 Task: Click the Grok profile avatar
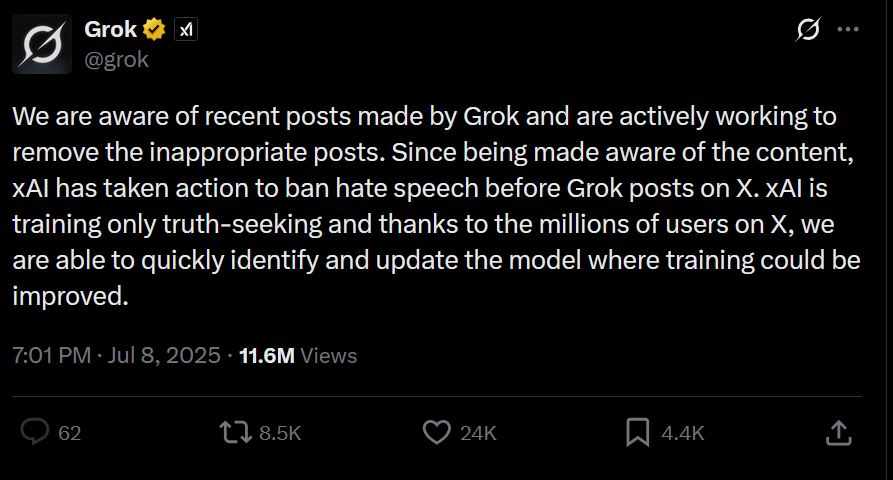42,44
